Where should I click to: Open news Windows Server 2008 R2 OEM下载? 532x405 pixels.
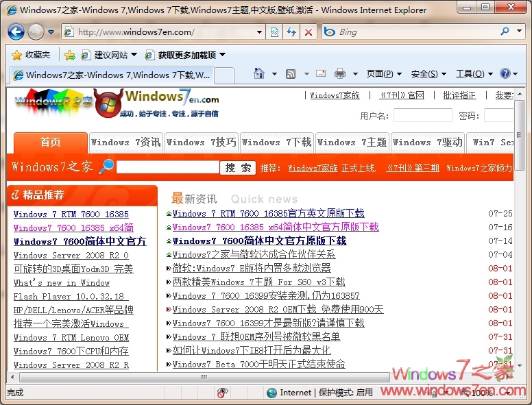tap(278, 309)
